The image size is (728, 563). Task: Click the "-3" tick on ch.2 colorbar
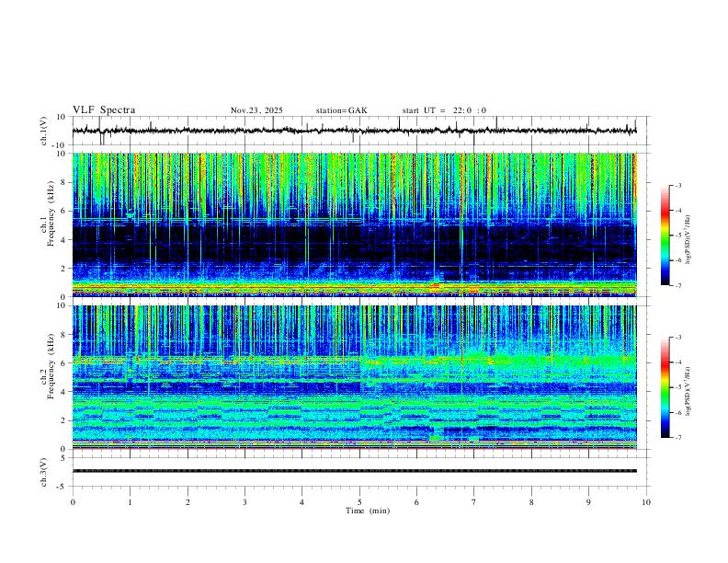click(x=677, y=338)
